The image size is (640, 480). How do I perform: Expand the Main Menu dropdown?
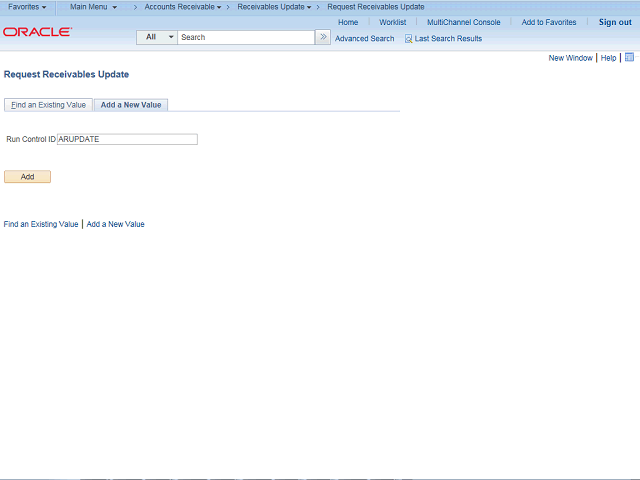click(x=93, y=7)
